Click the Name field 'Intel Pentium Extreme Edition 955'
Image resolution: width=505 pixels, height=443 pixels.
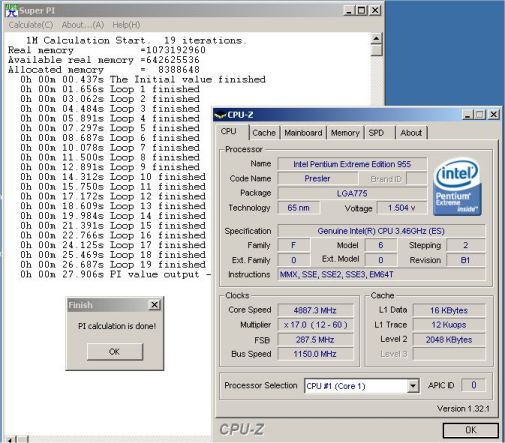click(x=352, y=164)
